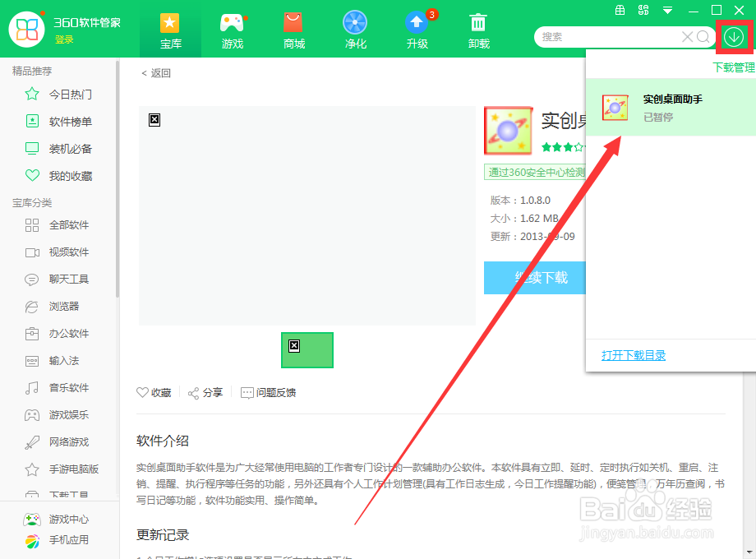
Task: Select 输入法 category
Action: click(52, 360)
